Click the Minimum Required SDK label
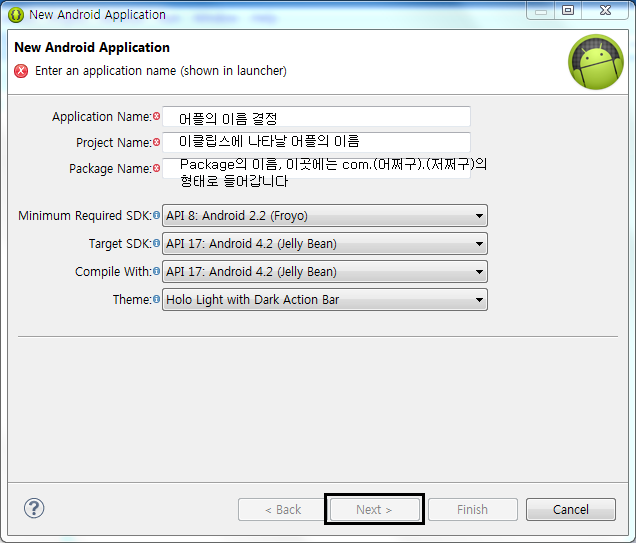This screenshot has height=543, width=636. click(85, 216)
